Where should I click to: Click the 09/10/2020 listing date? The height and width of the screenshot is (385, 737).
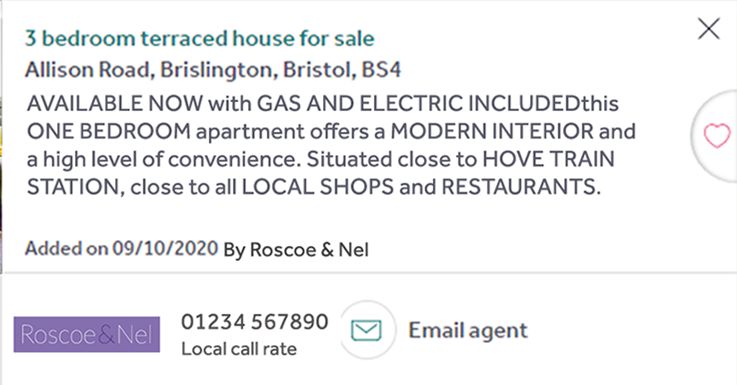pyautogui.click(x=165, y=248)
